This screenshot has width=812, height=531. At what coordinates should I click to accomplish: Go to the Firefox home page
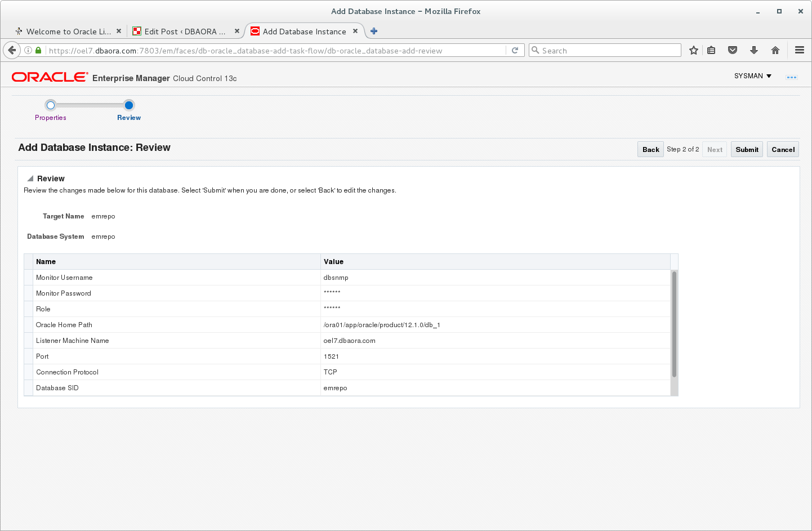(775, 50)
